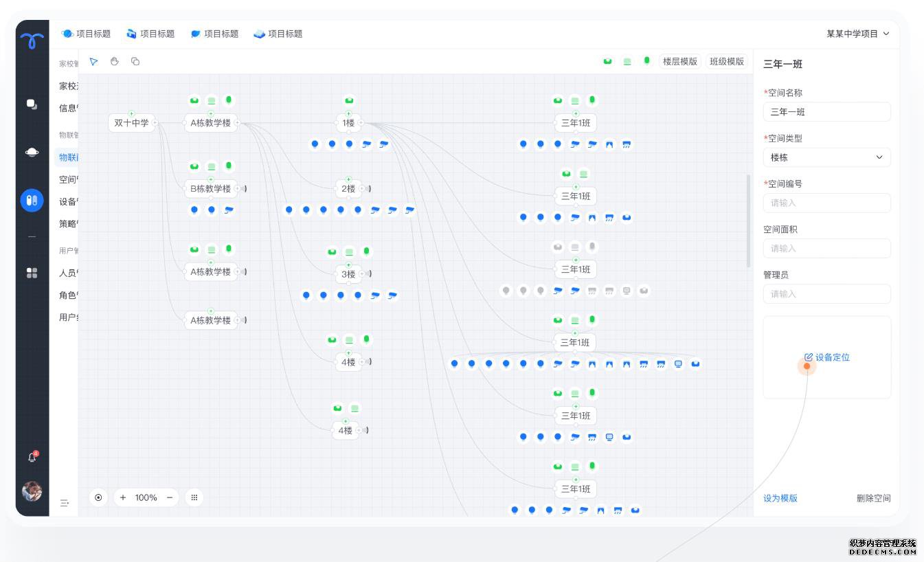The height and width of the screenshot is (562, 924).
Task: Click the green plus above the 双十中学 node
Action: click(131, 113)
